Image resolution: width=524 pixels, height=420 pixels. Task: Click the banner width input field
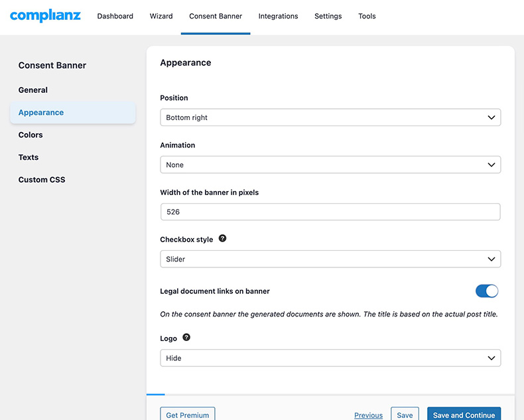click(x=330, y=212)
